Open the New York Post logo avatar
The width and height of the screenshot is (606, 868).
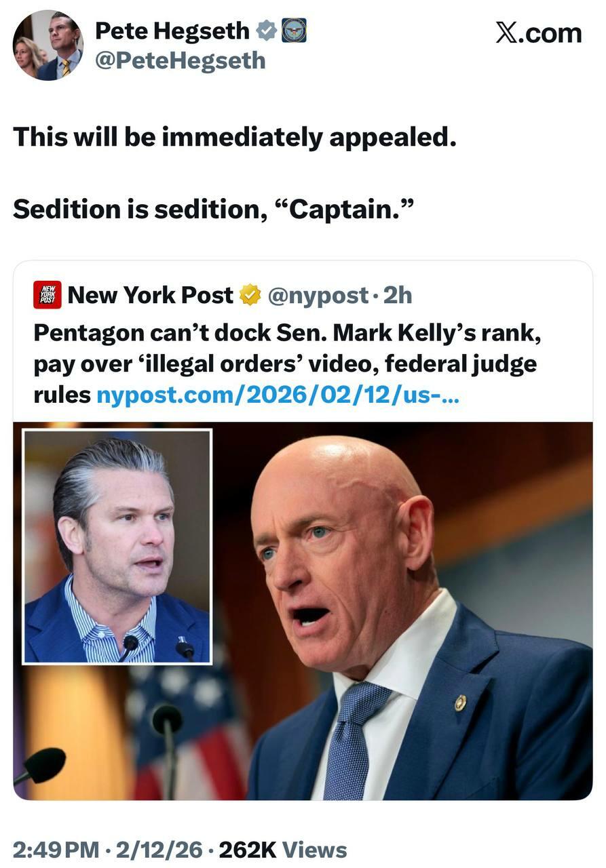click(x=48, y=295)
